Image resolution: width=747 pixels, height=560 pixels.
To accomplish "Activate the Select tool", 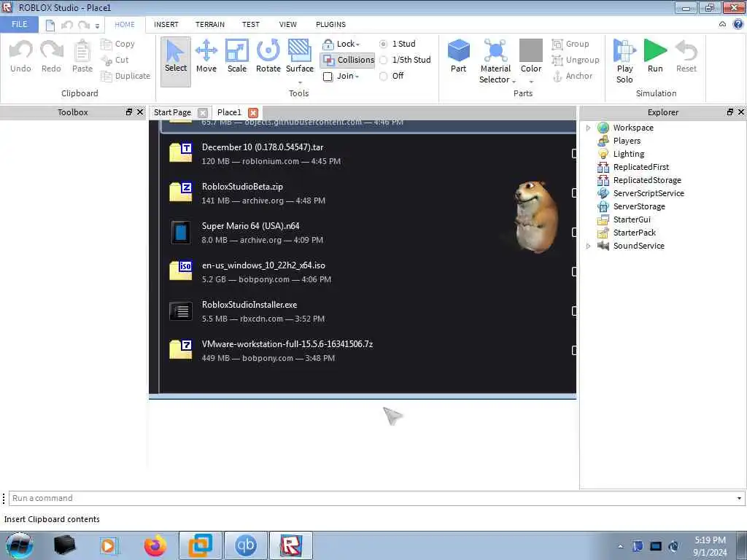I will pos(176,62).
